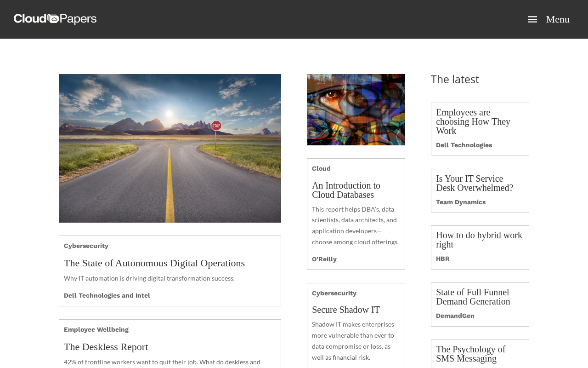The image size is (588, 368).
Task: Select the Cloud category label
Action: [x=322, y=168]
